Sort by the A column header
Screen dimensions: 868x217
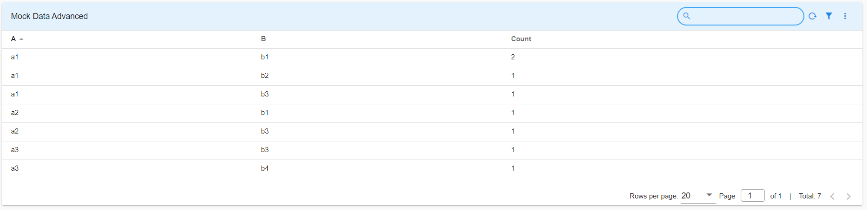13,39
